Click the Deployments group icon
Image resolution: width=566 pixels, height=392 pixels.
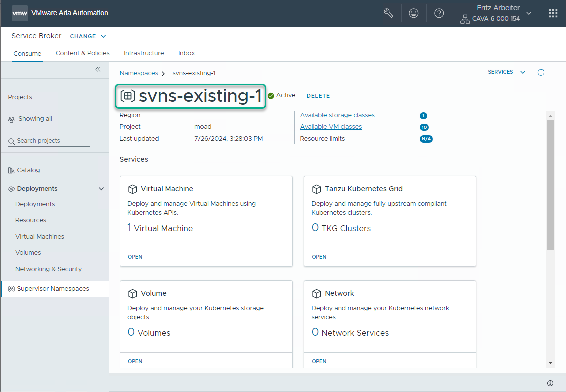pyautogui.click(x=11, y=188)
